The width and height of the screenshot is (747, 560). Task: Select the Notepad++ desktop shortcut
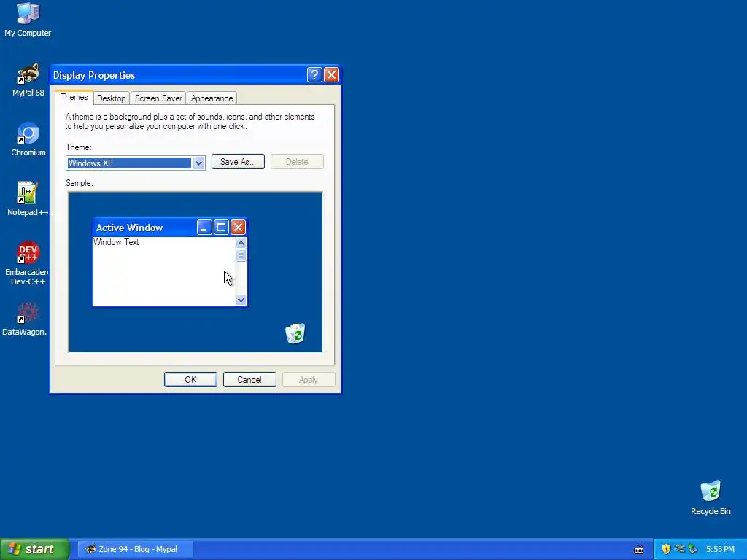coord(28,199)
